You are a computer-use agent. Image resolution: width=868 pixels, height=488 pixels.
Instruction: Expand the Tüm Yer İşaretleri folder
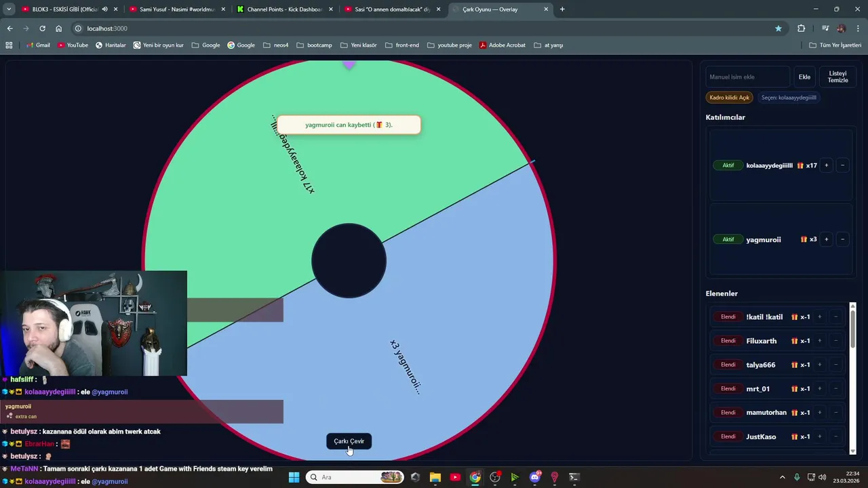[835, 45]
